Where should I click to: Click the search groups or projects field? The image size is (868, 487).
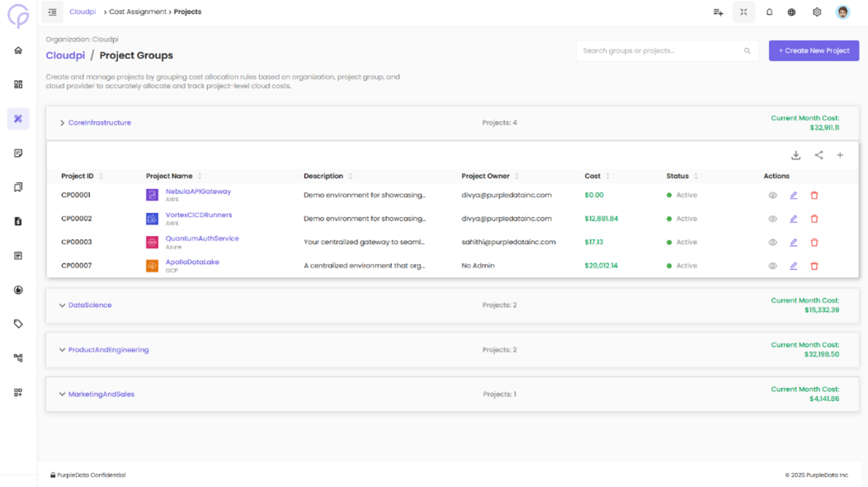[660, 50]
